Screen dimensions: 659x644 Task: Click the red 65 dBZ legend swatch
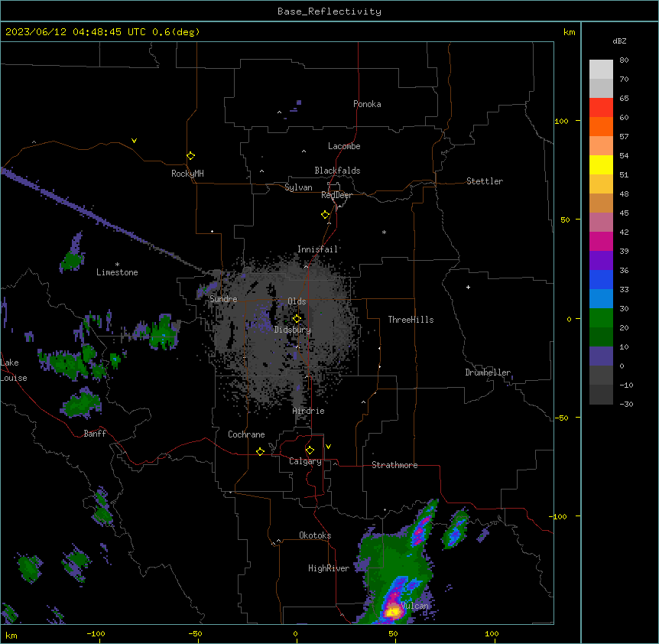pyautogui.click(x=601, y=107)
